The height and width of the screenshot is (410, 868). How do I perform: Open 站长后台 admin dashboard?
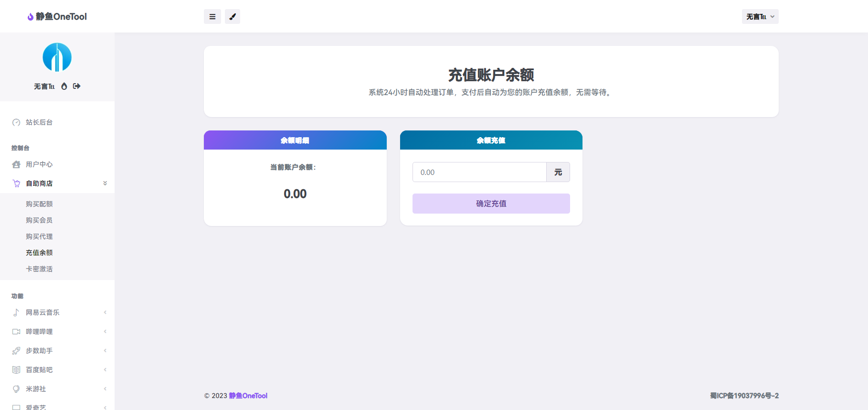(x=39, y=122)
